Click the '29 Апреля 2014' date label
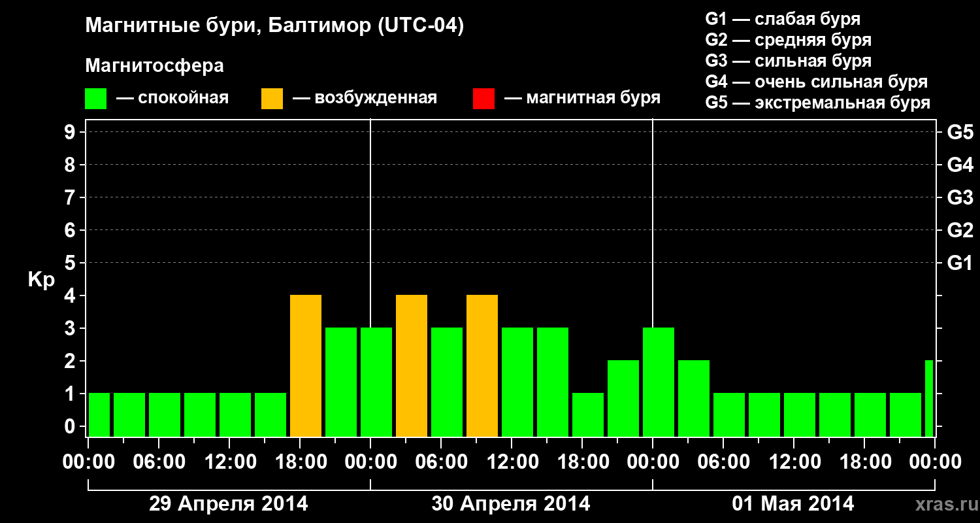 coord(229,503)
